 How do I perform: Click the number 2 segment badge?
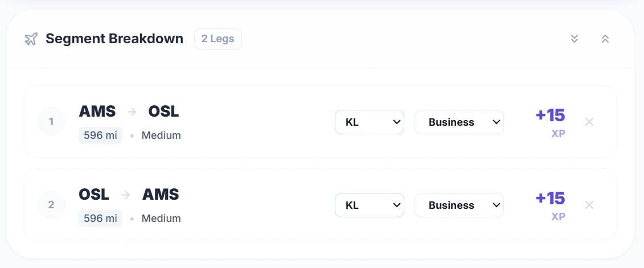pos(51,205)
